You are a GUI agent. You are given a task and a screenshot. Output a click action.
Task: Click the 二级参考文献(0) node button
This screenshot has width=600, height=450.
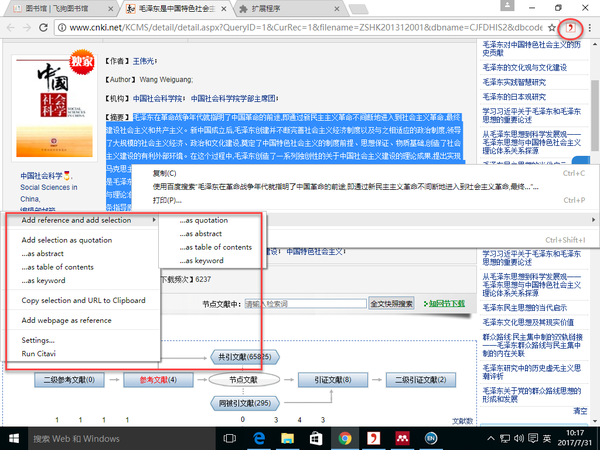[x=69, y=380]
